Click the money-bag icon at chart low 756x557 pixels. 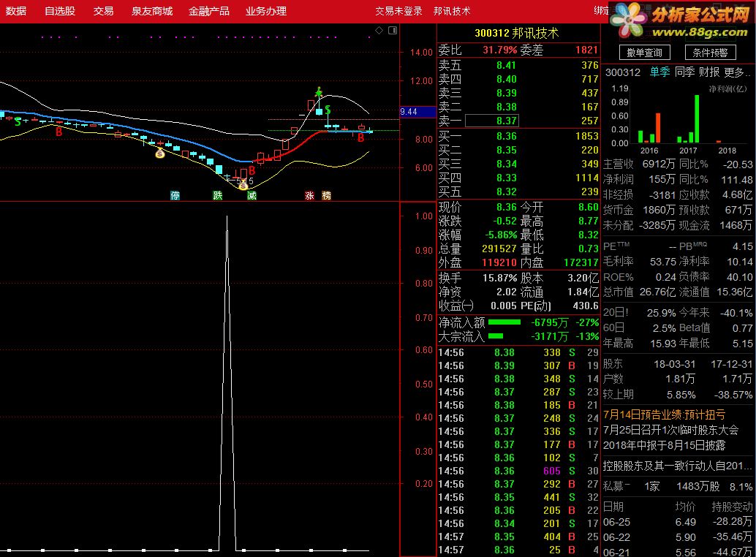pyautogui.click(x=243, y=185)
